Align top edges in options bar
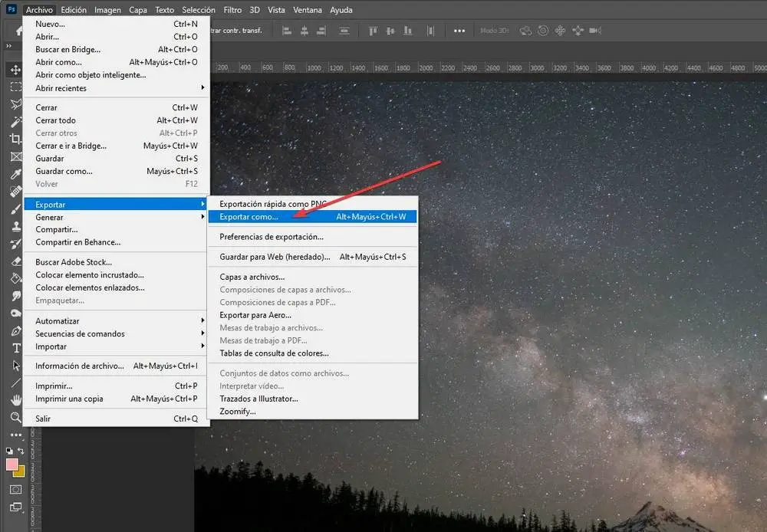This screenshot has height=532, width=767. pyautogui.click(x=373, y=31)
